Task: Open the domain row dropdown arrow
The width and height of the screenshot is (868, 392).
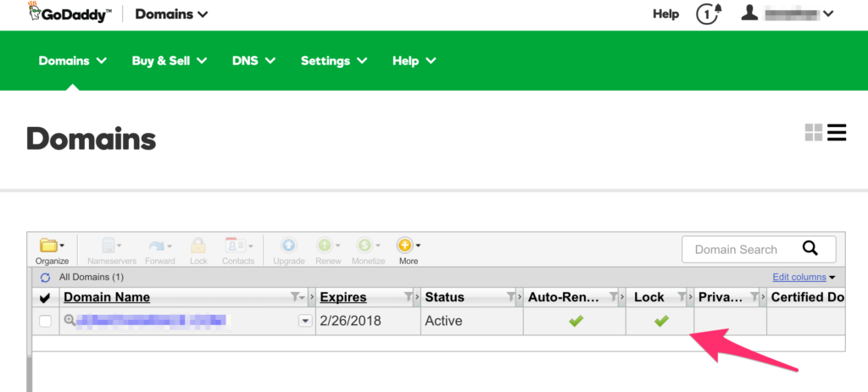Action: pos(305,321)
